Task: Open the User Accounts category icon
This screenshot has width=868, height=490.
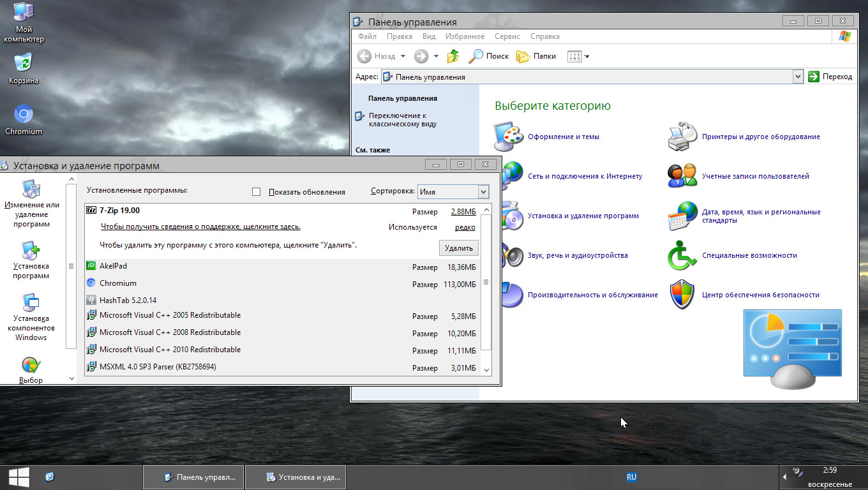Action: pyautogui.click(x=682, y=176)
